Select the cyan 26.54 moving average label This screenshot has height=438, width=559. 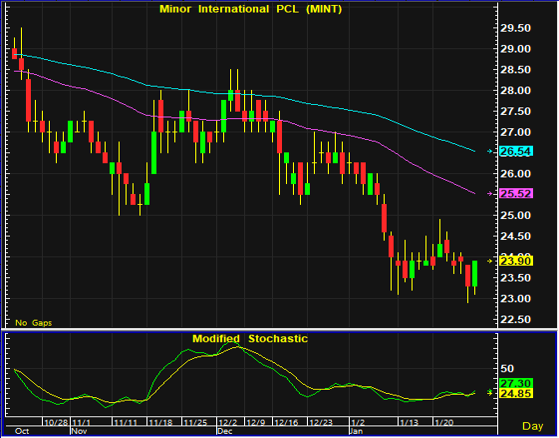pyautogui.click(x=516, y=151)
